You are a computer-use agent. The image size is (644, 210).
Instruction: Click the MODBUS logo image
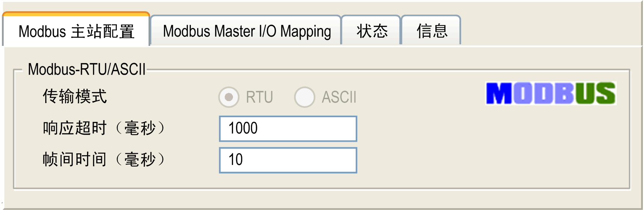(x=551, y=93)
